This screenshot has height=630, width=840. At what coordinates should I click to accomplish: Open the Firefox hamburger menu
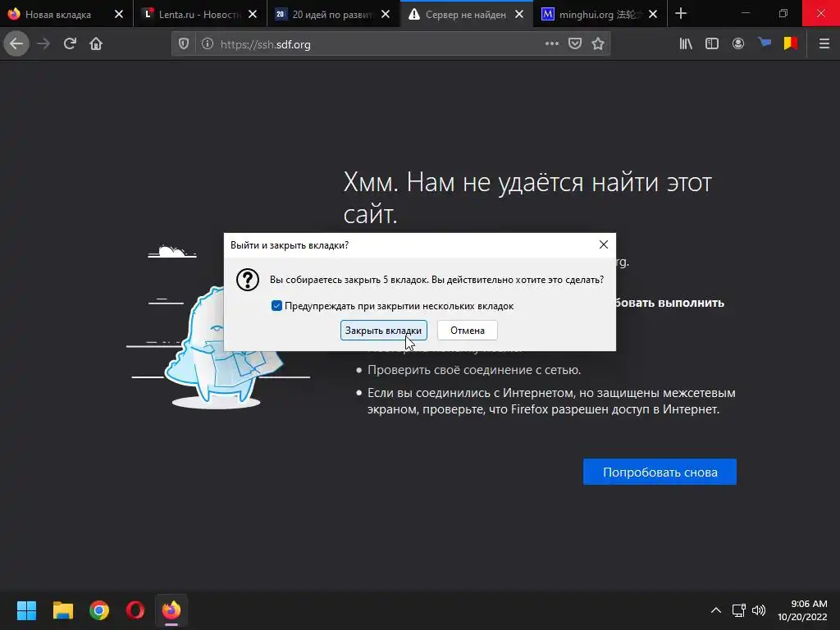point(824,44)
